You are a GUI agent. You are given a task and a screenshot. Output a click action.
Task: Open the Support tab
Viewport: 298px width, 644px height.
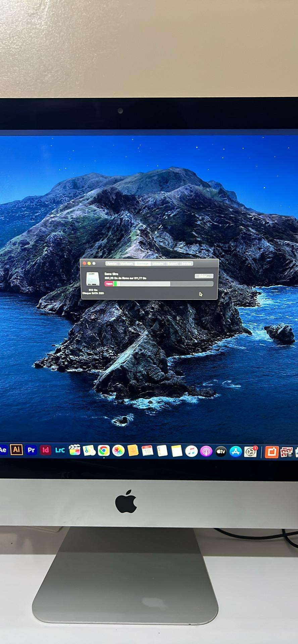click(x=172, y=264)
